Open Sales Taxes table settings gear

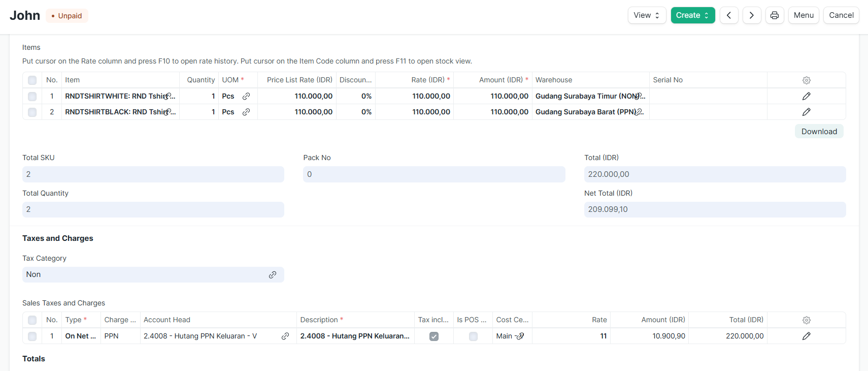pyautogui.click(x=806, y=320)
